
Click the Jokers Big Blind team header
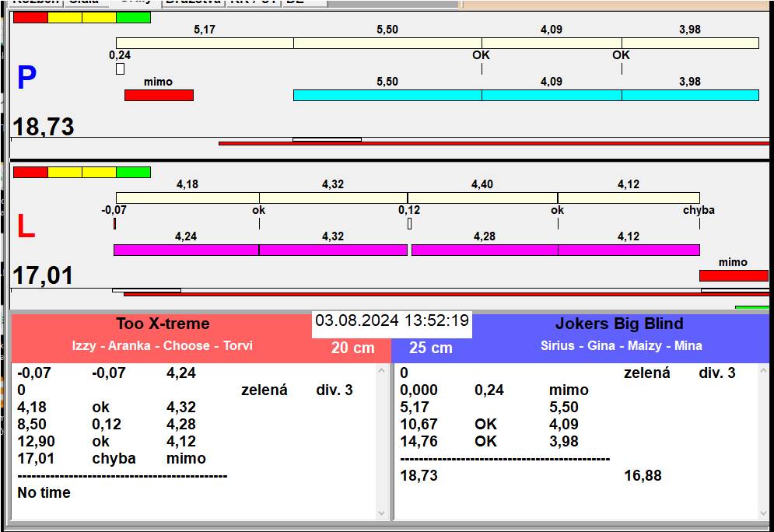pyautogui.click(x=619, y=324)
